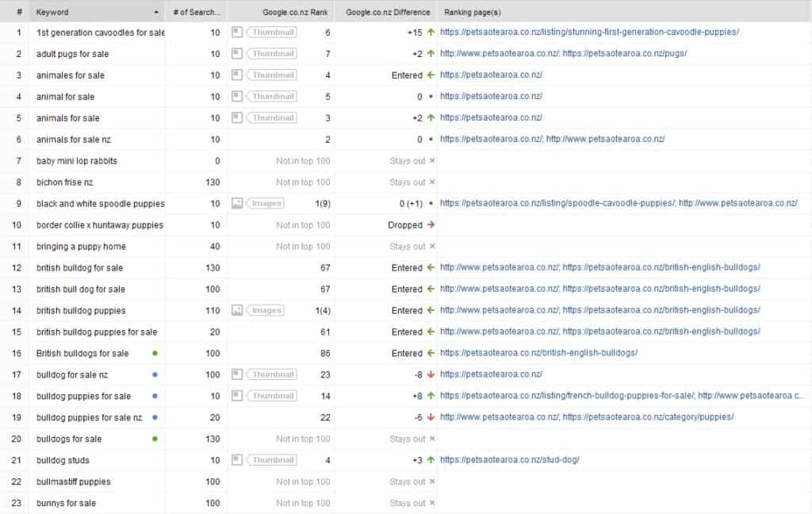
Task: Click search volume 40 for 'bringing a puppy home'
Action: pos(215,246)
